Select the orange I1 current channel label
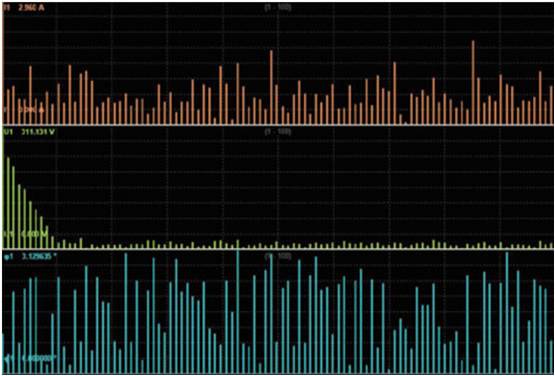The width and height of the screenshot is (555, 376). [6, 7]
